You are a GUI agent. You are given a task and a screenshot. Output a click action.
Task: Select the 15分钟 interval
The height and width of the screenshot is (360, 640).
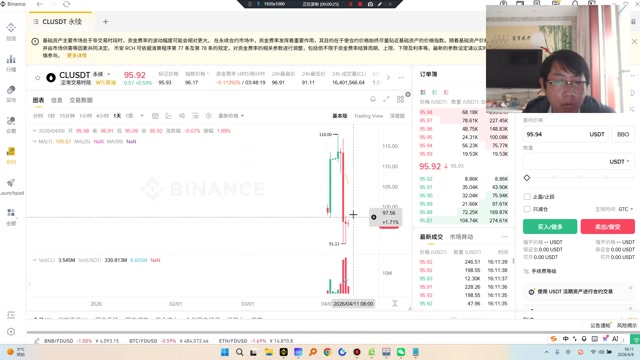pos(67,116)
